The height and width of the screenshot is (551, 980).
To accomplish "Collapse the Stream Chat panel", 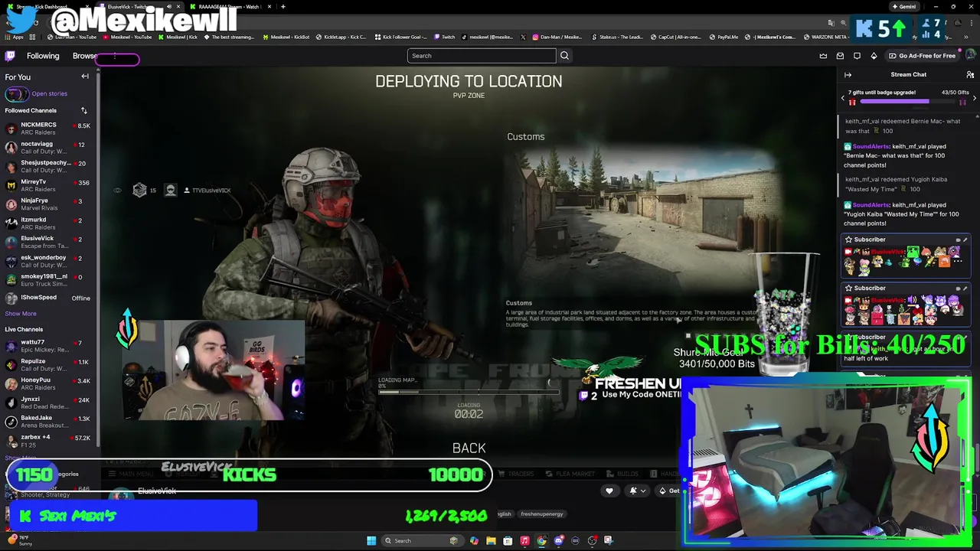I will pyautogui.click(x=848, y=75).
